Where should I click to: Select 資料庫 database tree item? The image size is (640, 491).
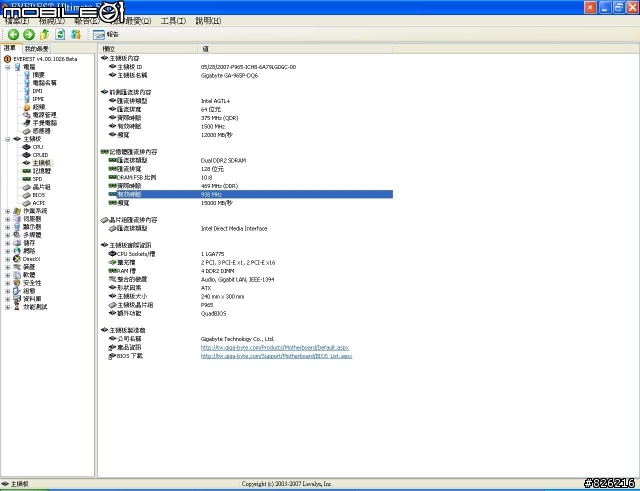pos(32,299)
